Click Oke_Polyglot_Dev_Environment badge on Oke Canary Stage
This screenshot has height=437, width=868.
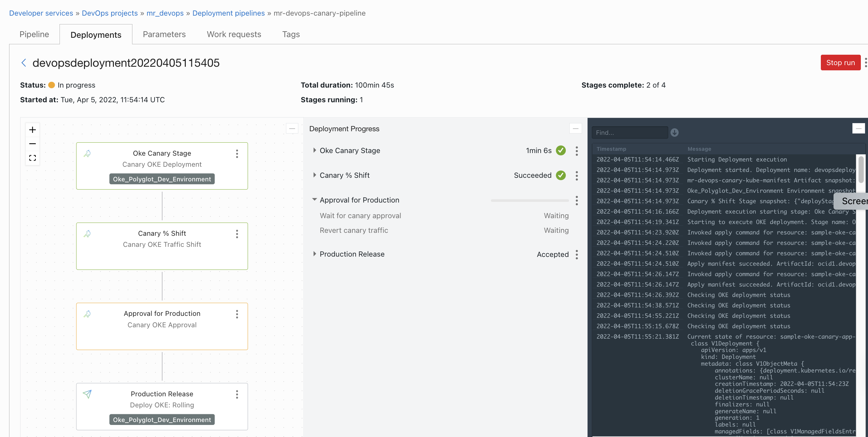tap(162, 179)
